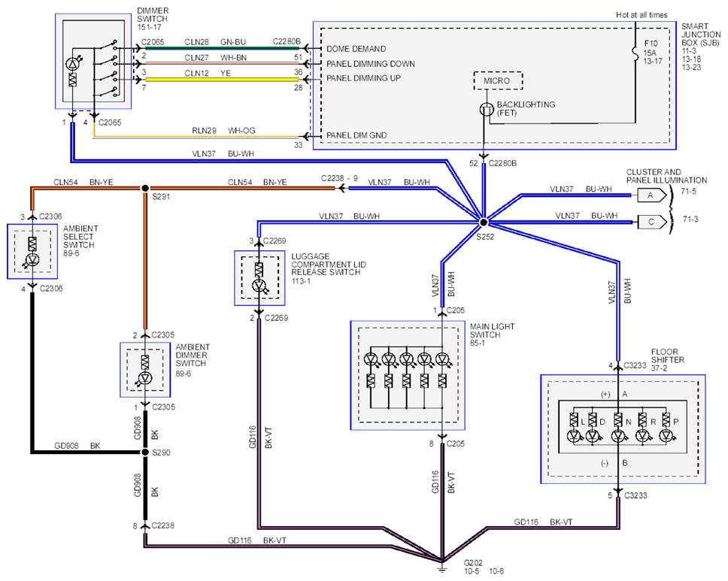Screen dimensions: 728x581
Task: Click the S252 splice label
Action: 485,237
